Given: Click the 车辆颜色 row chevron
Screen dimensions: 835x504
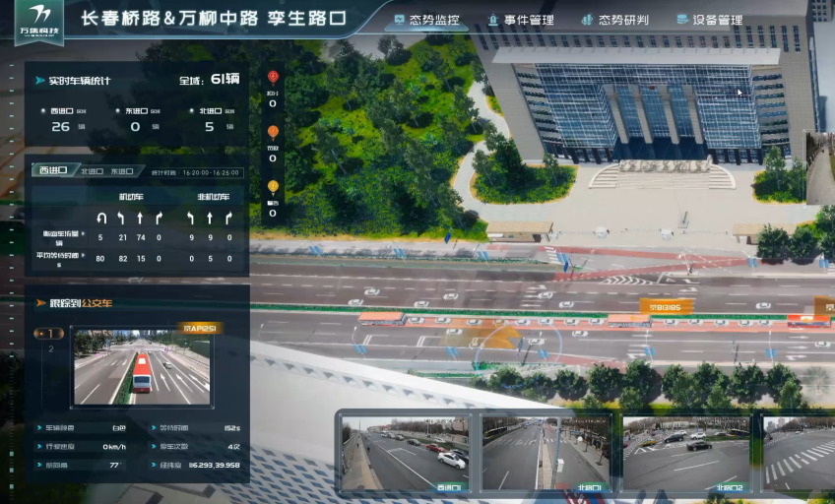Looking at the screenshot, I should pyautogui.click(x=39, y=427).
